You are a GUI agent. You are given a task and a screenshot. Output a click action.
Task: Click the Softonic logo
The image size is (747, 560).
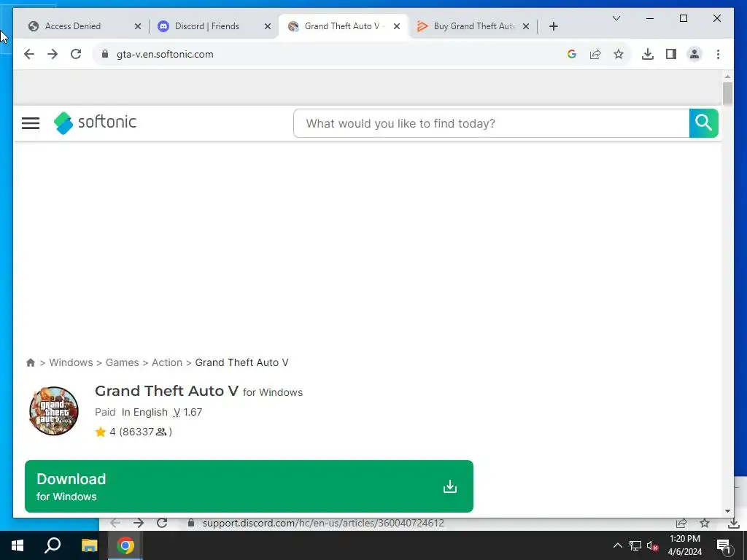coord(95,122)
